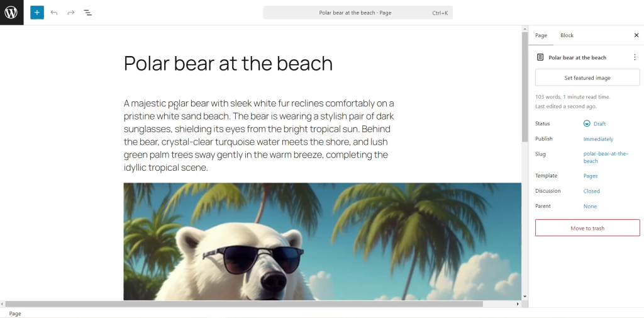This screenshot has height=318, width=644.
Task: Click the Move to trash button
Action: coord(587,228)
